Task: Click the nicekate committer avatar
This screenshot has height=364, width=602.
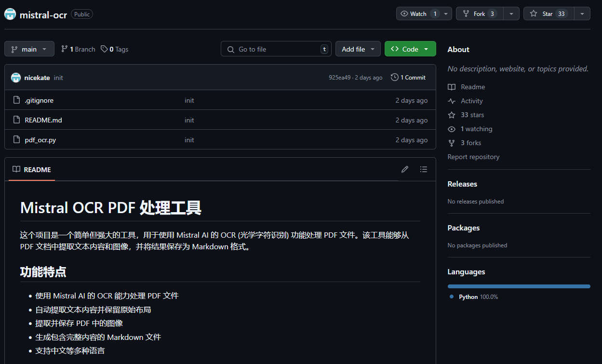Action: (x=16, y=77)
